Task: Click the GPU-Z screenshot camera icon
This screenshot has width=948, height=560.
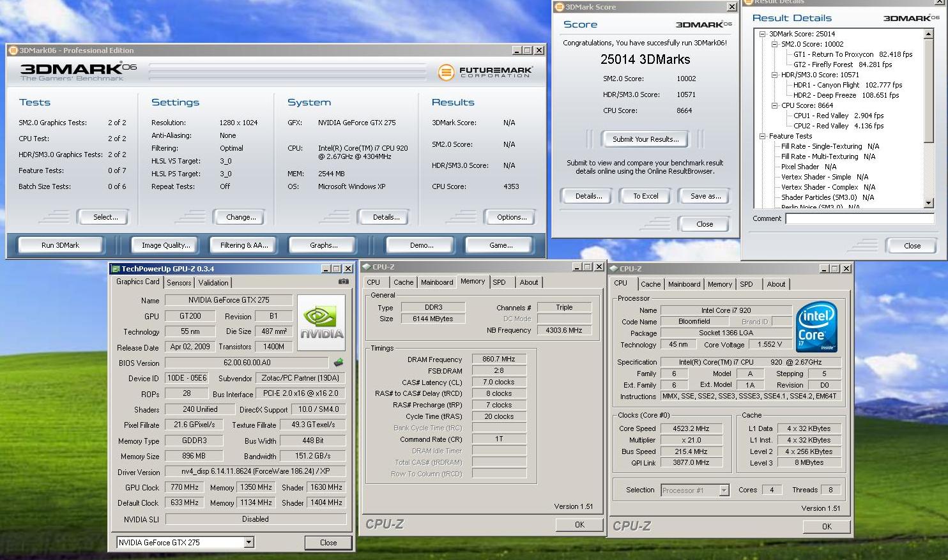Action: pos(343,282)
